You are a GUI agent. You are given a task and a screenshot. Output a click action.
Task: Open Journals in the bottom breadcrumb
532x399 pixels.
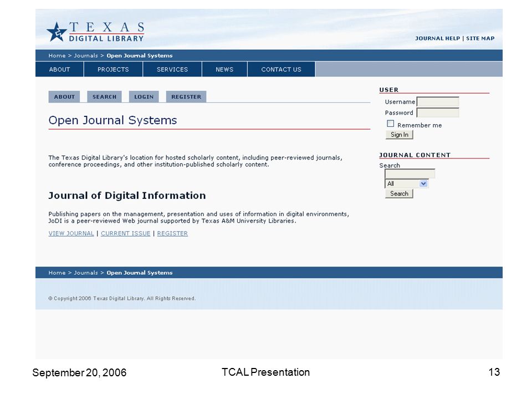pos(86,273)
